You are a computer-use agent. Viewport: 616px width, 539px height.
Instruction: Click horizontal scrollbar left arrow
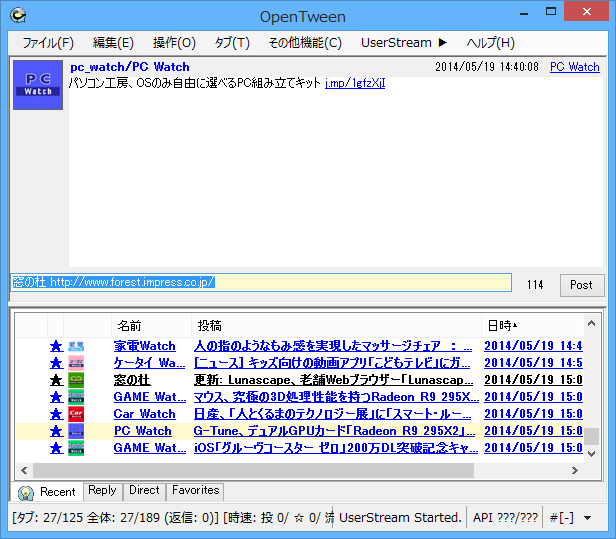24,470
